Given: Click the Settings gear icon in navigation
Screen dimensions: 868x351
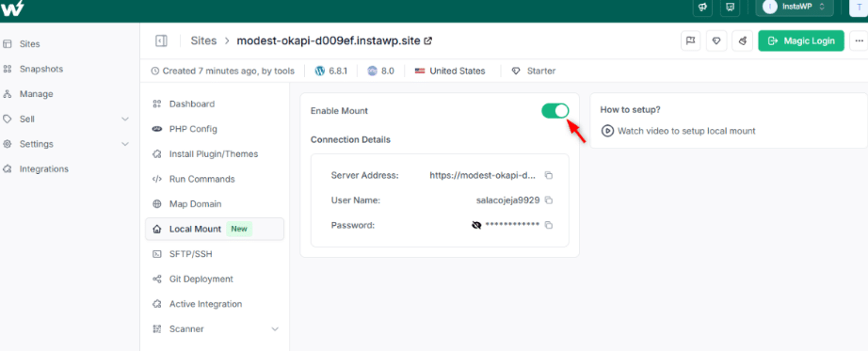Looking at the screenshot, I should tap(8, 144).
